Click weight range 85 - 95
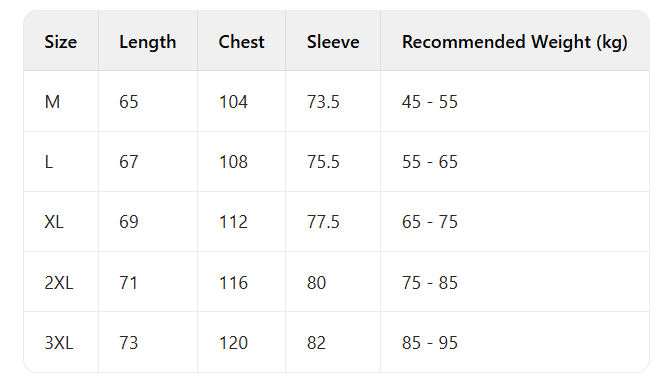The height and width of the screenshot is (389, 669). (430, 343)
